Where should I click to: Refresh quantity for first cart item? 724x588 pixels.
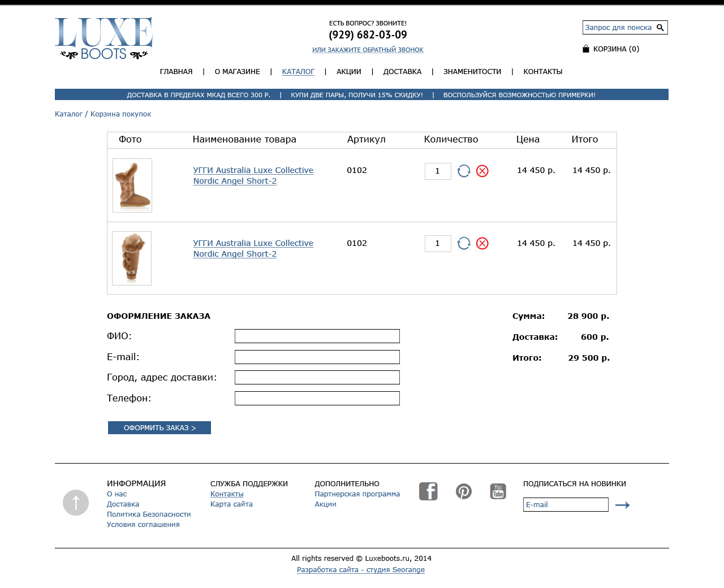tap(464, 171)
